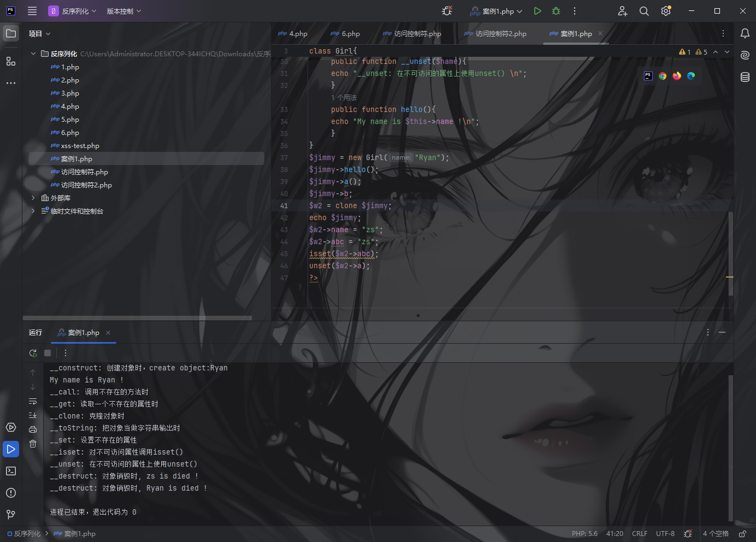756x542 pixels.
Task: Open the Problems tool window
Action: [x=11, y=493]
